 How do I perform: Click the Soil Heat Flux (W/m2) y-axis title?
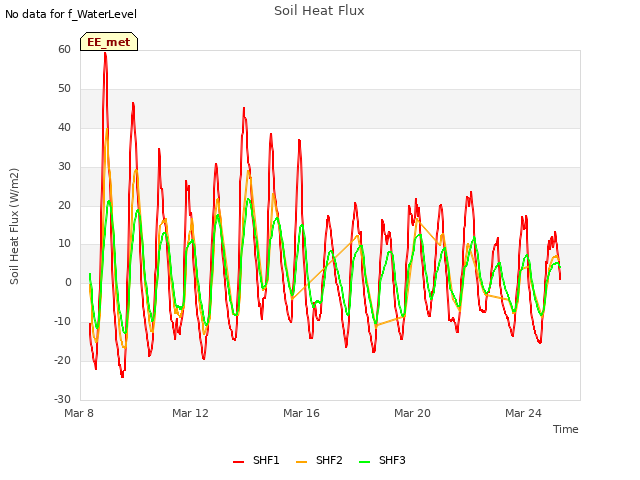tap(14, 226)
